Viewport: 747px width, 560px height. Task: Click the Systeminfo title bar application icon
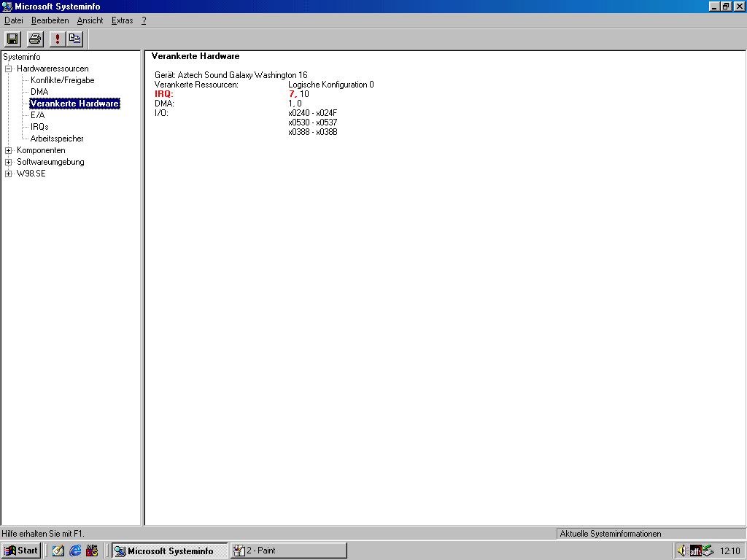[7, 6]
